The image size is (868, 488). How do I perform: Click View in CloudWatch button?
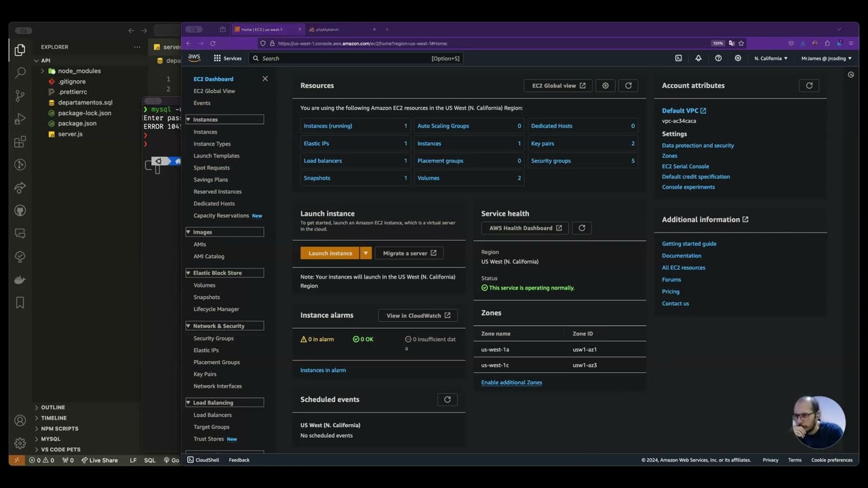coord(418,315)
